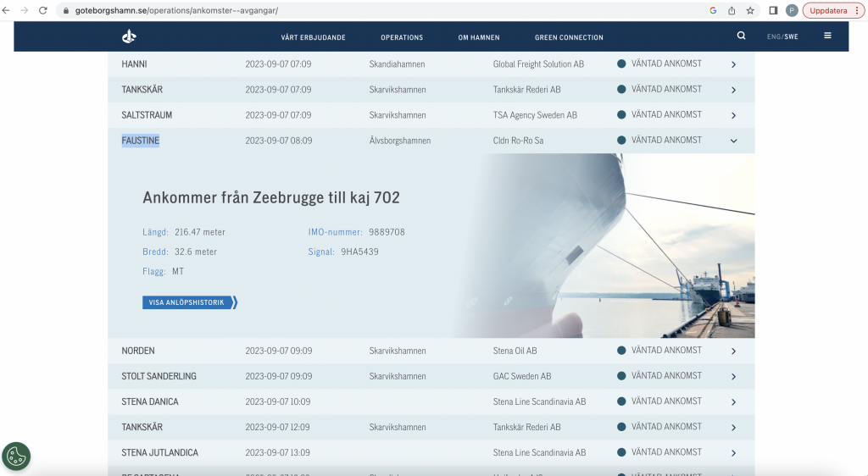
Task: Expand the HANNI row chevron
Action: coord(733,64)
